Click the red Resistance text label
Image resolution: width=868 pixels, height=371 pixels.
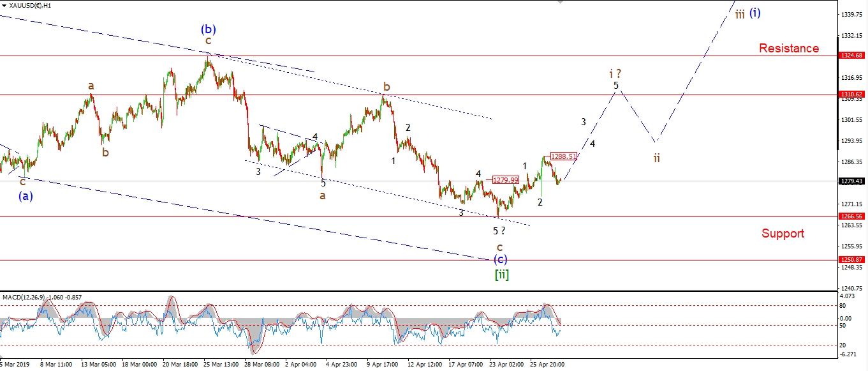tap(789, 49)
